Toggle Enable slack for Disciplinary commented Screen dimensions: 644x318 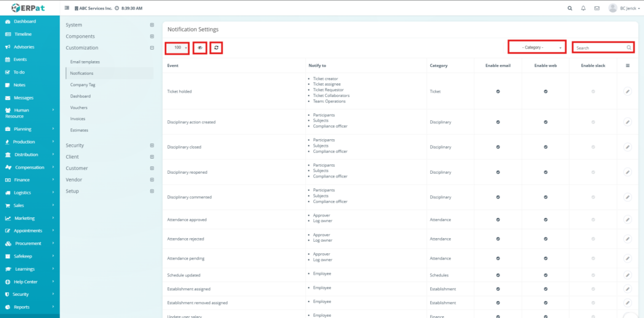click(x=593, y=197)
